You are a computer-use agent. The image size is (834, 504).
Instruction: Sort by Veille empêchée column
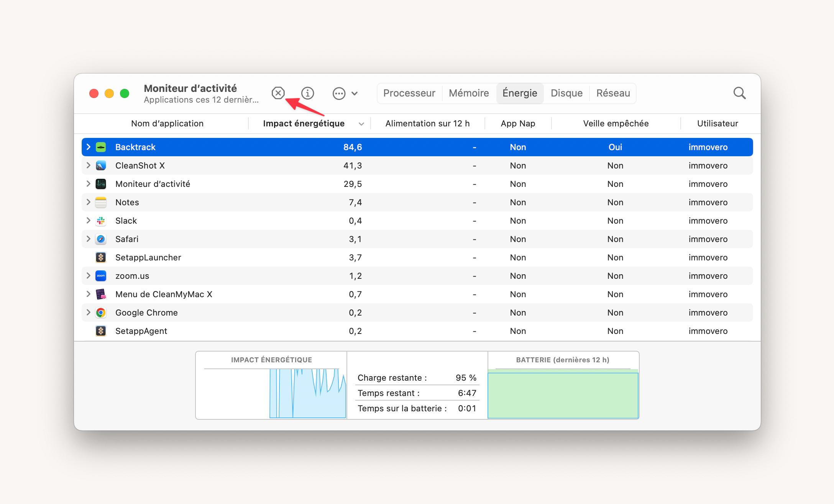coord(616,123)
